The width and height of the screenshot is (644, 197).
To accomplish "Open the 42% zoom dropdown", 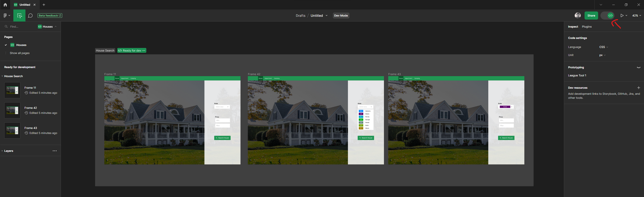I will tap(637, 15).
